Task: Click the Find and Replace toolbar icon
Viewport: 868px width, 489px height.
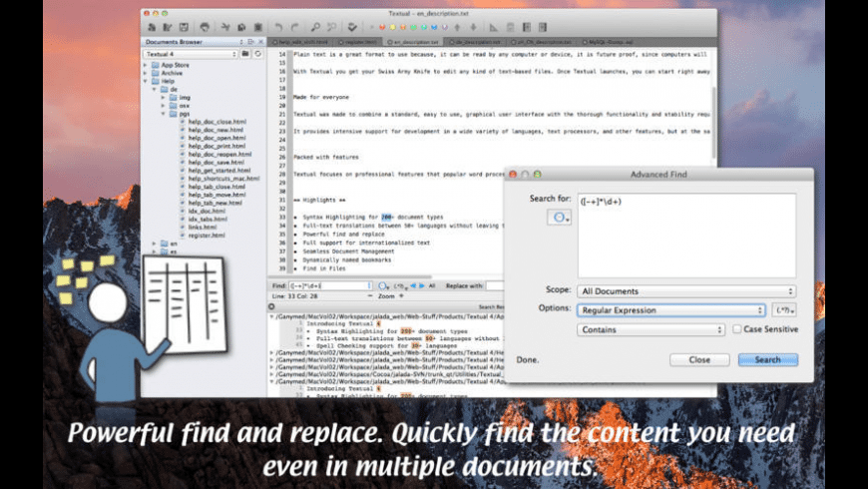Action: [x=331, y=27]
